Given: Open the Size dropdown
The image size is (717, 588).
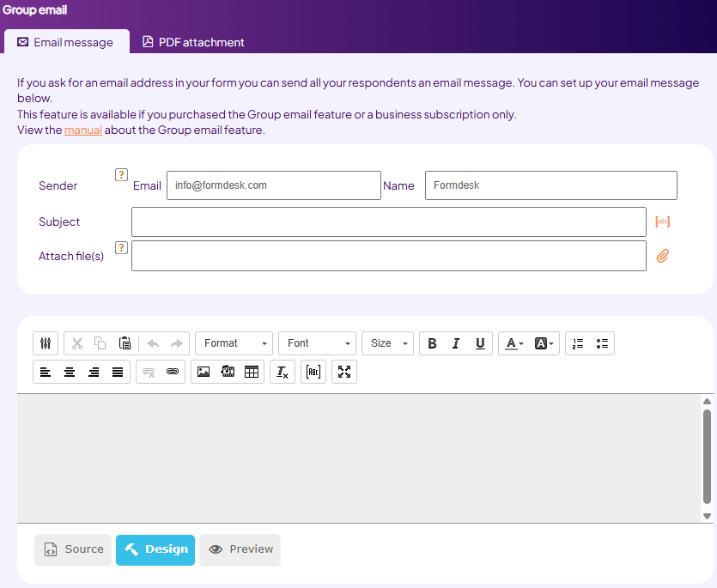Looking at the screenshot, I should click(388, 343).
